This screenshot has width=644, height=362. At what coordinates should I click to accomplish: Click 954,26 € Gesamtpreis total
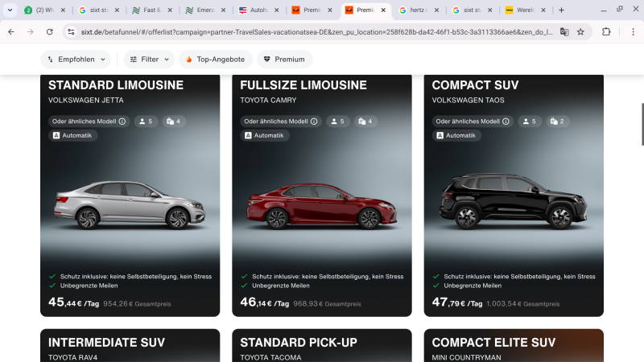tap(137, 304)
